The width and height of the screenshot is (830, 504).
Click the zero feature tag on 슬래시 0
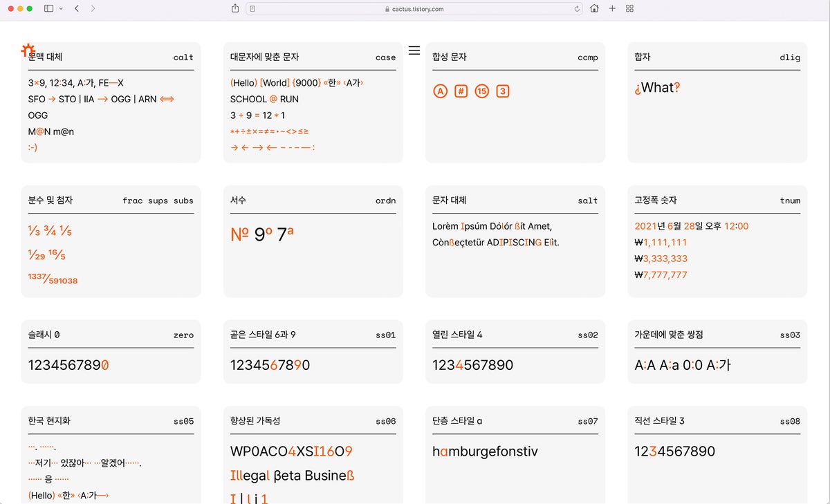(184, 335)
